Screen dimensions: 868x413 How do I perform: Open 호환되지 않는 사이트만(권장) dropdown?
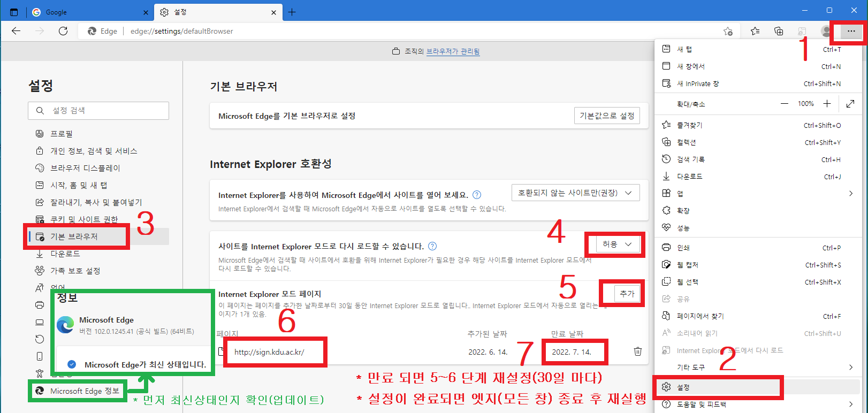coord(576,193)
